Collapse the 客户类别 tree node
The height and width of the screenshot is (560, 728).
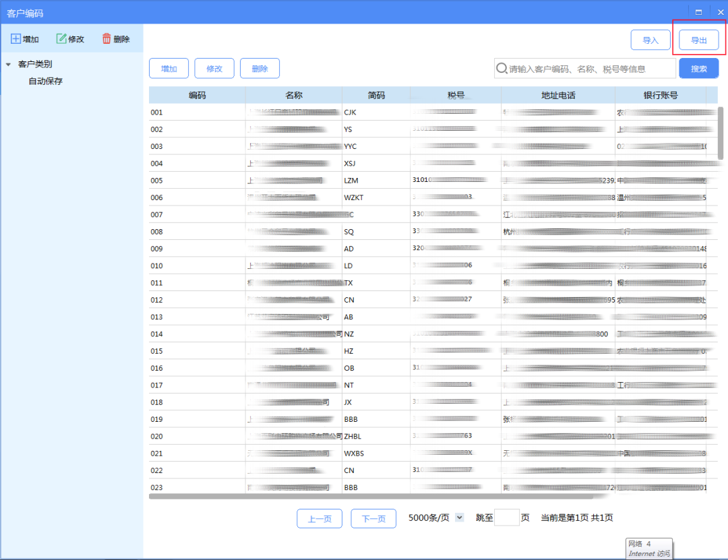(8, 65)
